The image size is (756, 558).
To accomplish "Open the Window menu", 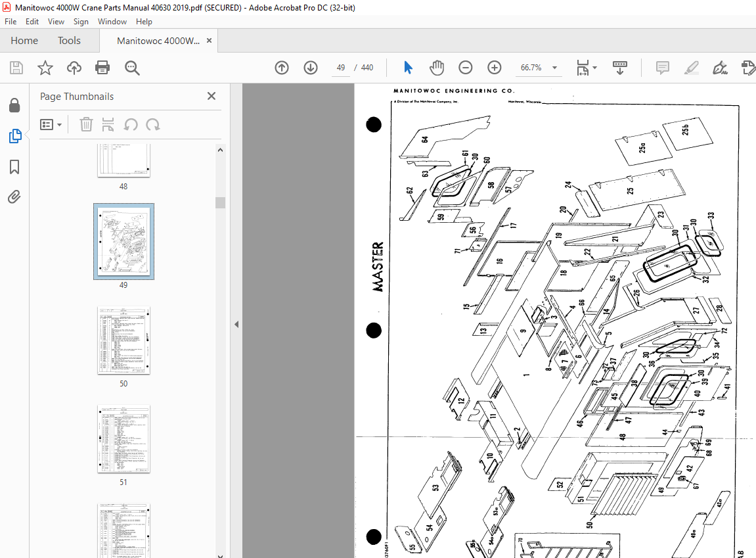I will pyautogui.click(x=112, y=22).
